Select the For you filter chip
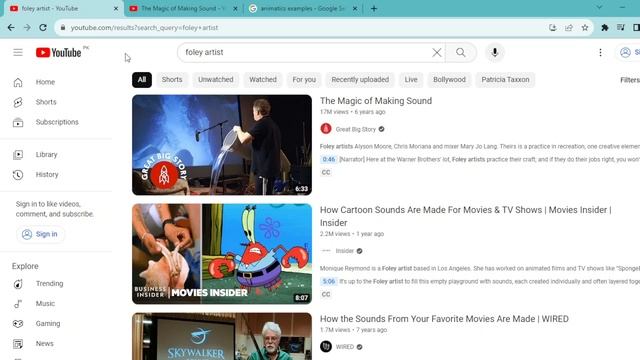The width and height of the screenshot is (640, 360). pyautogui.click(x=304, y=80)
